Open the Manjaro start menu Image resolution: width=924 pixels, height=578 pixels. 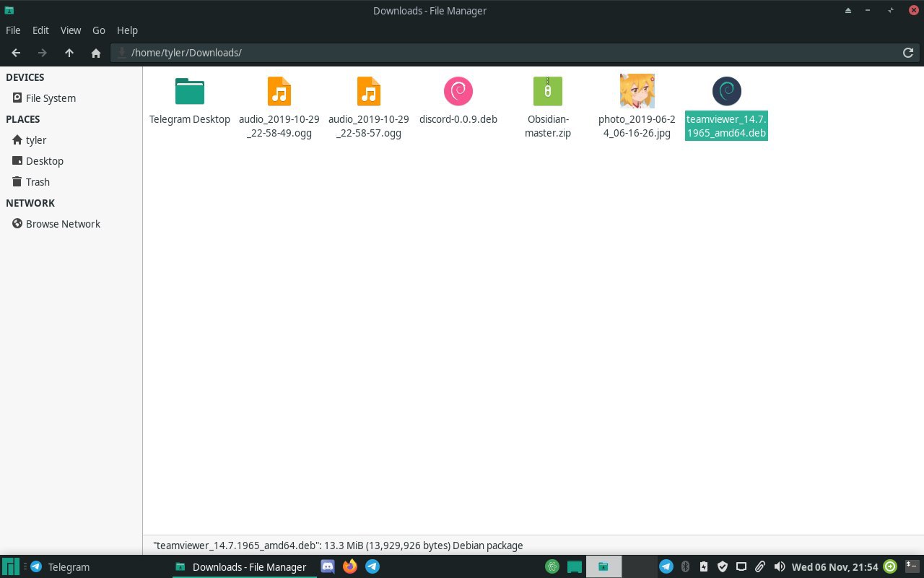click(11, 567)
